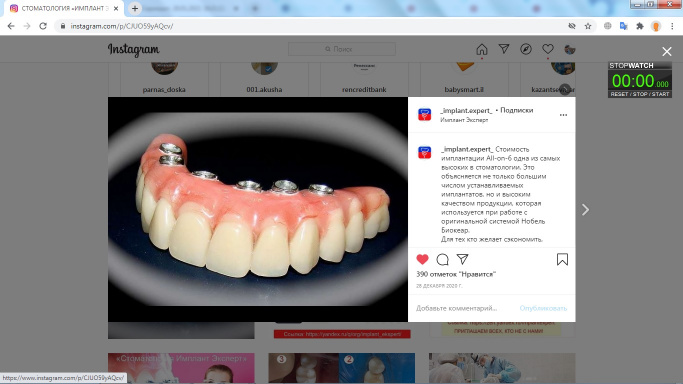This screenshot has width=683, height=384.
Task: Open teeth post thumbnail numbered 3 and 2
Action: coord(342,368)
